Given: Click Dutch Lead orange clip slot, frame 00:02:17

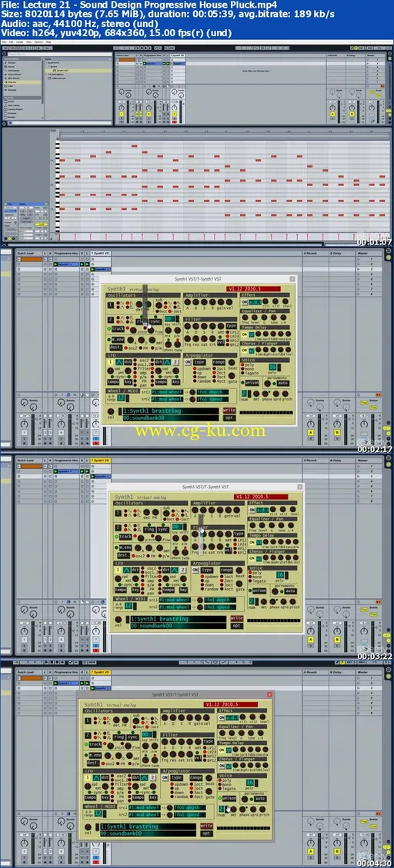Looking at the screenshot, I should coord(31,259).
